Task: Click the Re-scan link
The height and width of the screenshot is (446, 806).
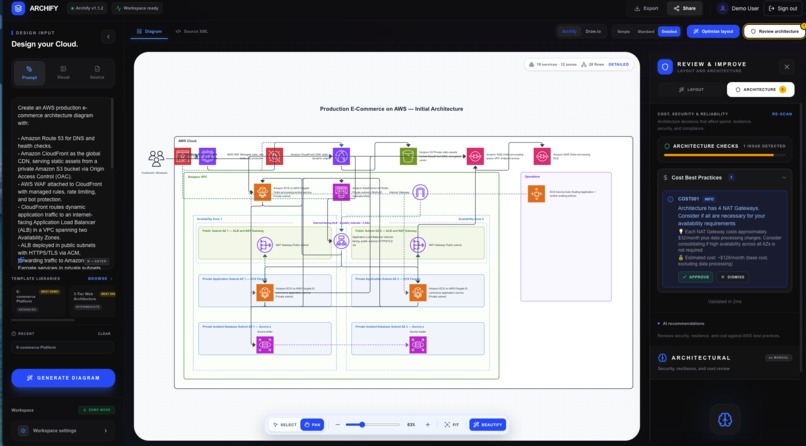Action: coord(782,114)
